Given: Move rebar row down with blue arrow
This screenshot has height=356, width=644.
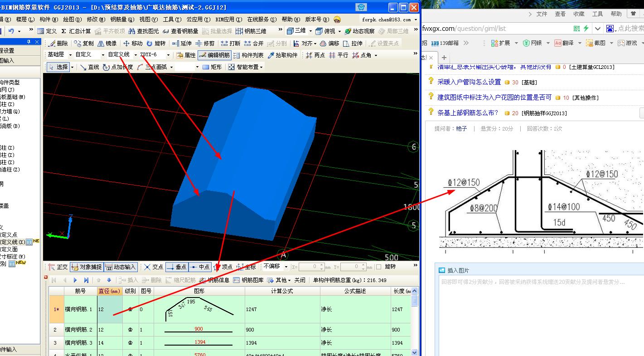Looking at the screenshot, I should pos(109,280).
